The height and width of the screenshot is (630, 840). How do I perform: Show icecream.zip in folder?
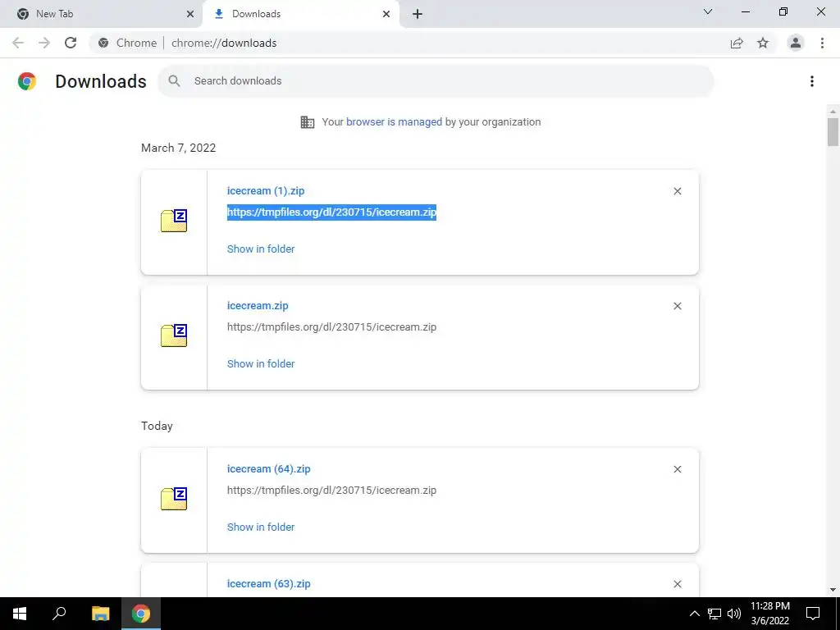(261, 363)
